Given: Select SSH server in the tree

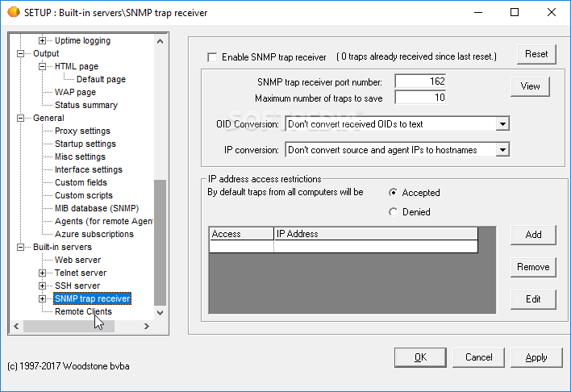Looking at the screenshot, I should (x=77, y=286).
